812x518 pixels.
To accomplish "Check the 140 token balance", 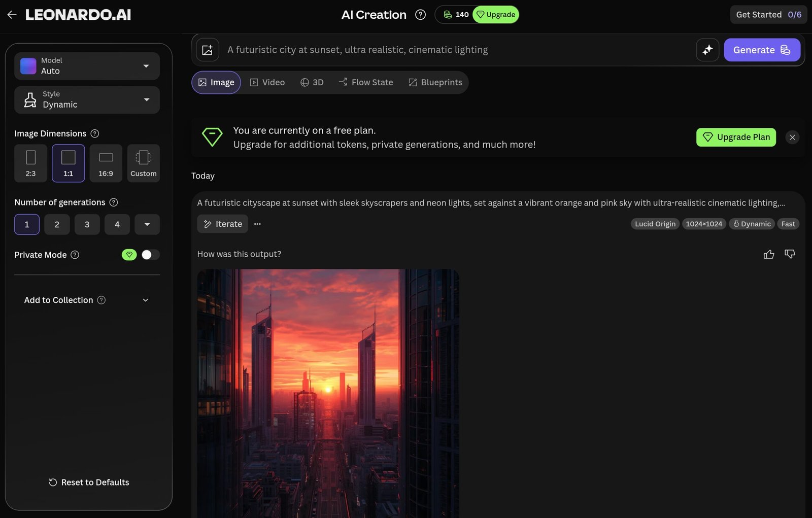I will (456, 15).
